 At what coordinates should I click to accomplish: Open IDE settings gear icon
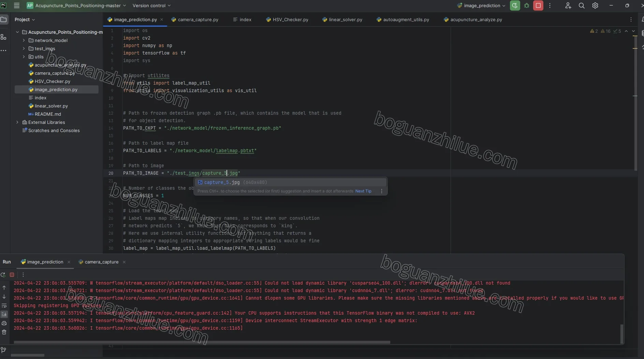click(x=595, y=5)
